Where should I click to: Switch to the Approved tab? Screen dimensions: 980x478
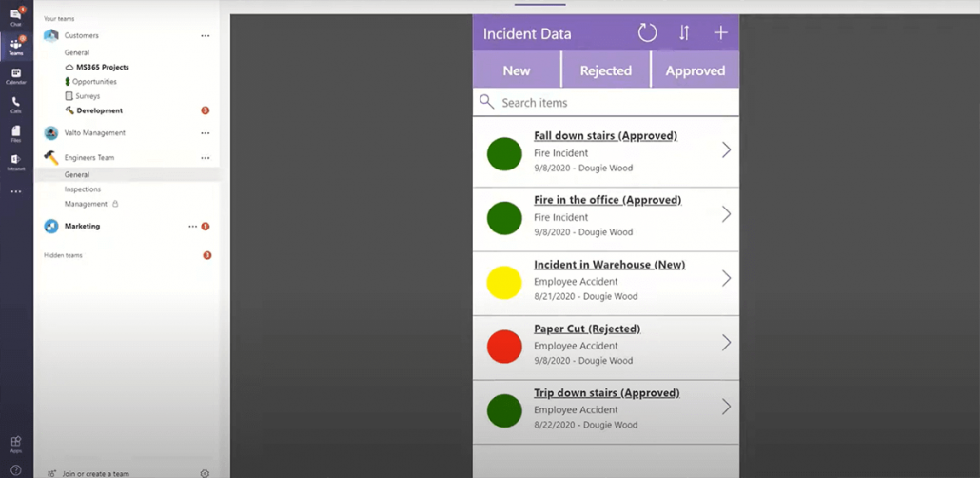coord(695,70)
